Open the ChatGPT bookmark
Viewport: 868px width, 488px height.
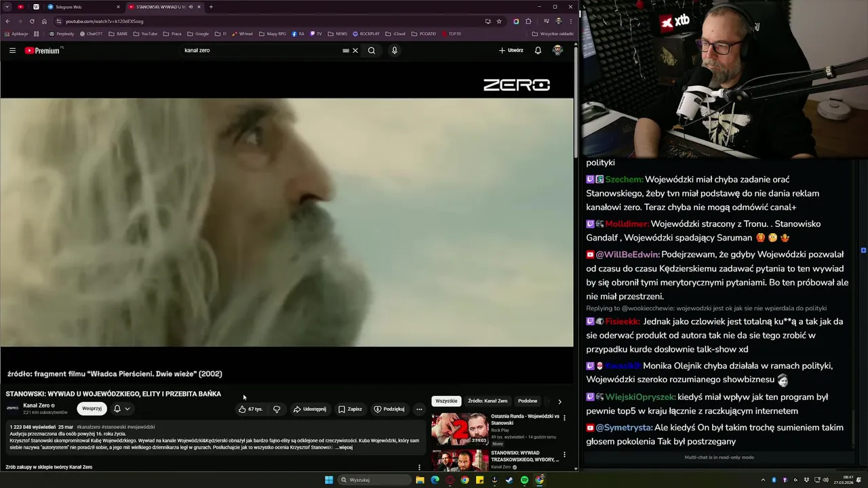[92, 33]
